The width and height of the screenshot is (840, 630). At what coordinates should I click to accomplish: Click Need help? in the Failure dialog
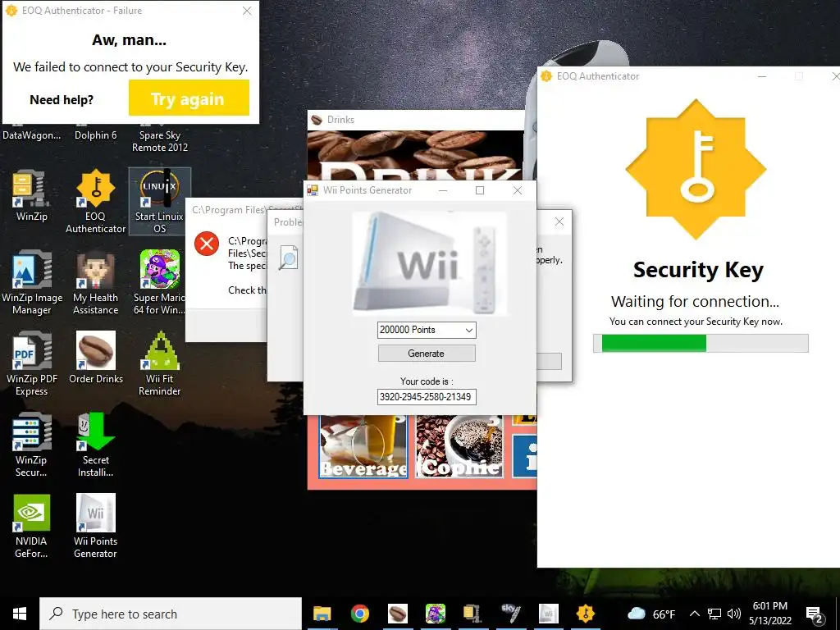coord(62,100)
